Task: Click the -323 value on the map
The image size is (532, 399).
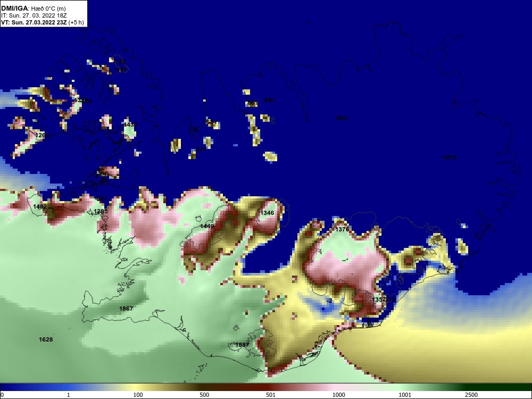Action: pyautogui.click(x=101, y=198)
